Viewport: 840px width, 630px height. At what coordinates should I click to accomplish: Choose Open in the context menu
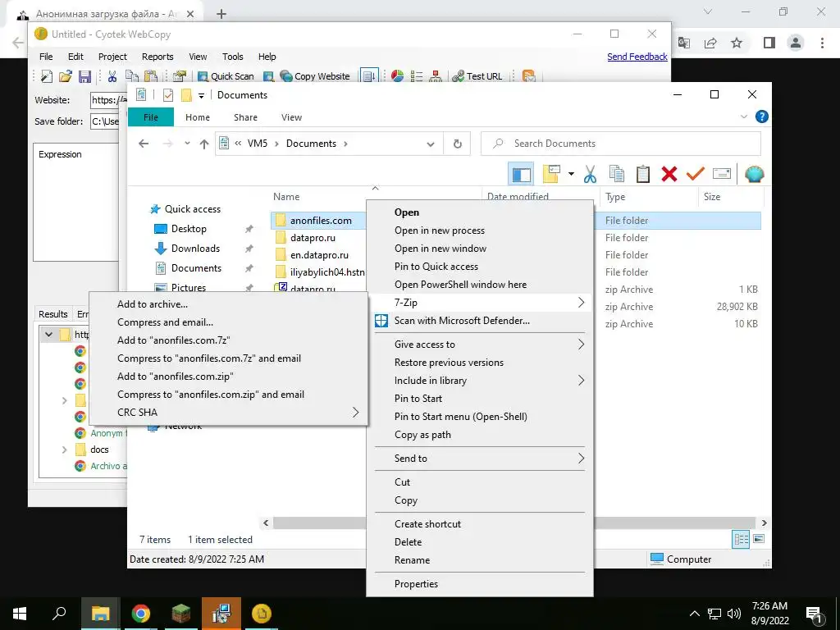(x=479, y=212)
